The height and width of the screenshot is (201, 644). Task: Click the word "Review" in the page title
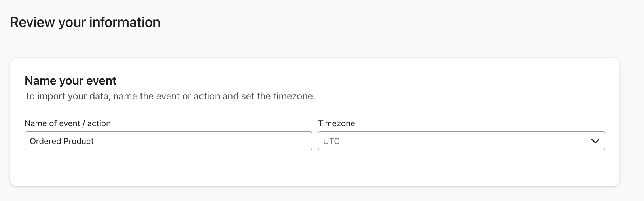tap(32, 22)
